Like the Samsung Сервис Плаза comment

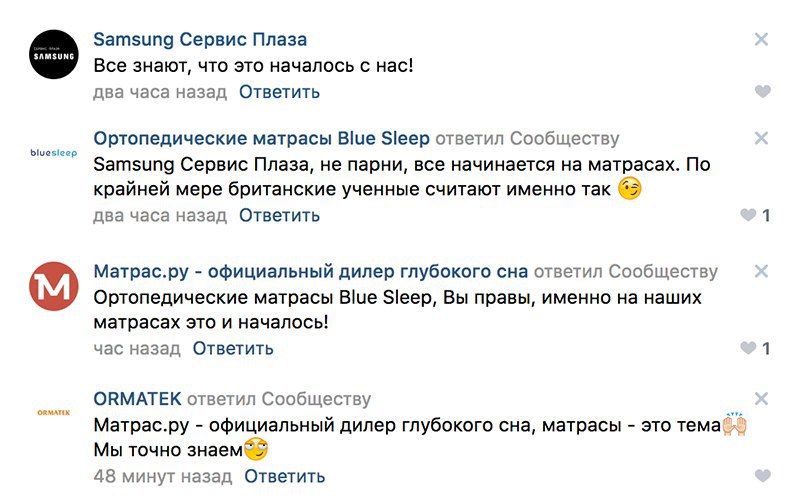762,91
